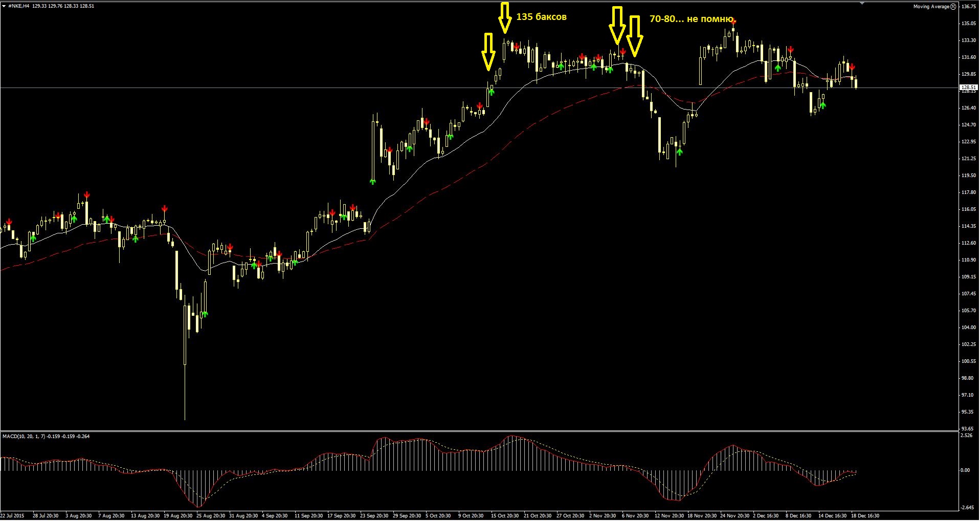Click the 124.70 price scale label
Screen dimensions: 980x521
point(969,125)
